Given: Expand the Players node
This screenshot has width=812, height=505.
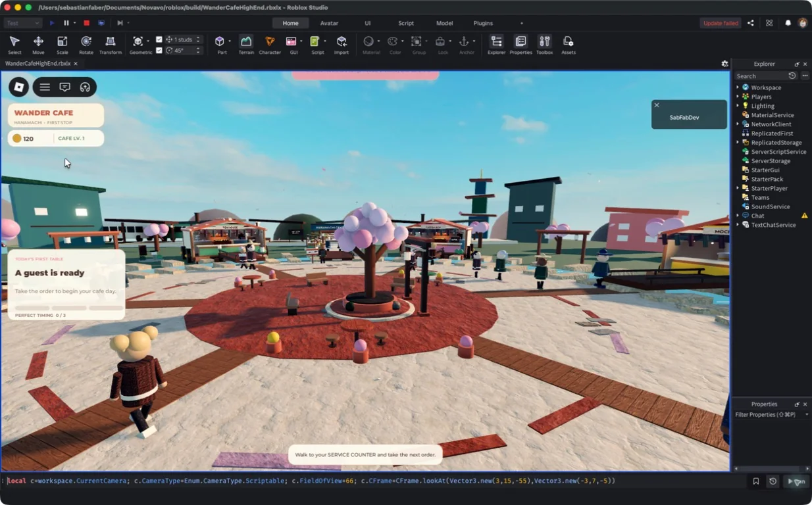Looking at the screenshot, I should point(738,97).
